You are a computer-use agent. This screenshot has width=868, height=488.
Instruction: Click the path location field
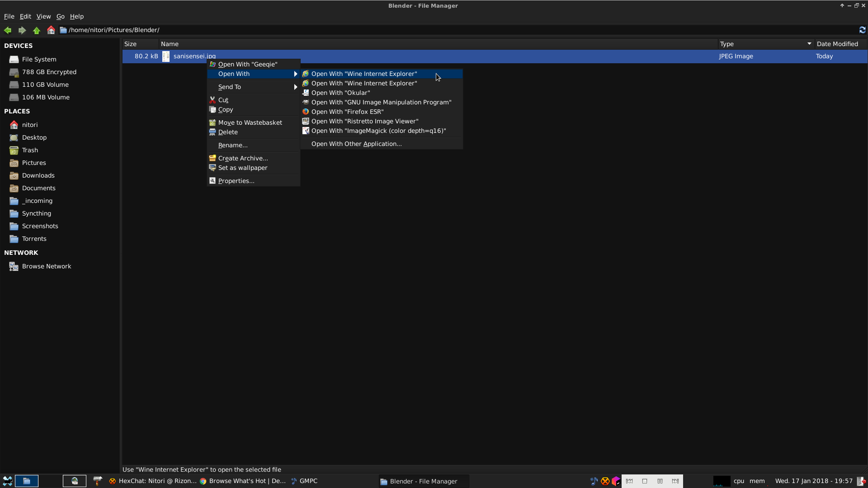(x=452, y=30)
